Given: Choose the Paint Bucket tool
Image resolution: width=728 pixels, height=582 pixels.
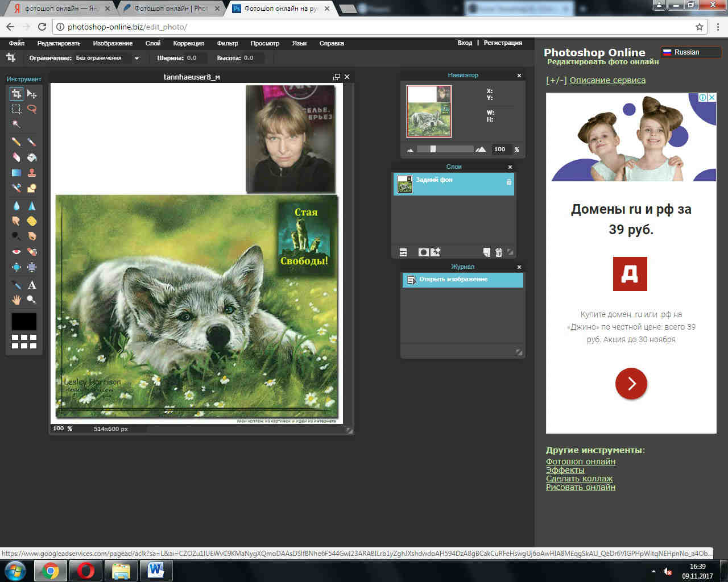Looking at the screenshot, I should 32,157.
